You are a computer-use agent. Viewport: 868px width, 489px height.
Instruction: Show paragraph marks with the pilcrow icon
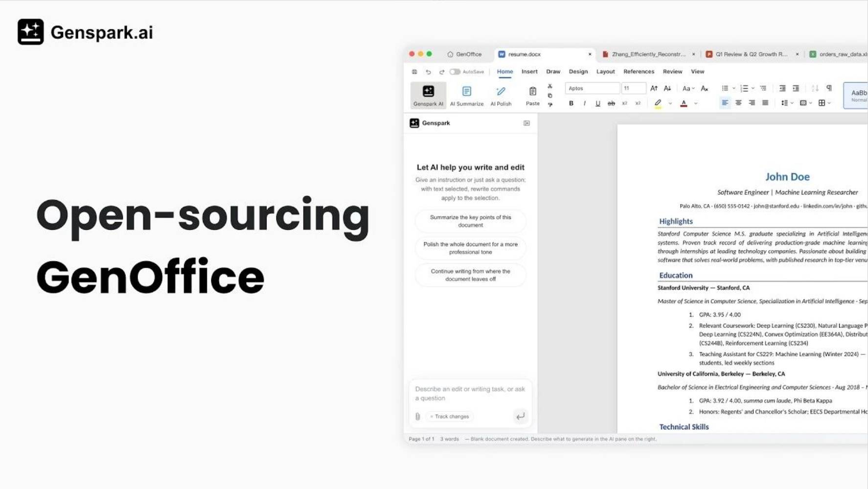tap(829, 89)
